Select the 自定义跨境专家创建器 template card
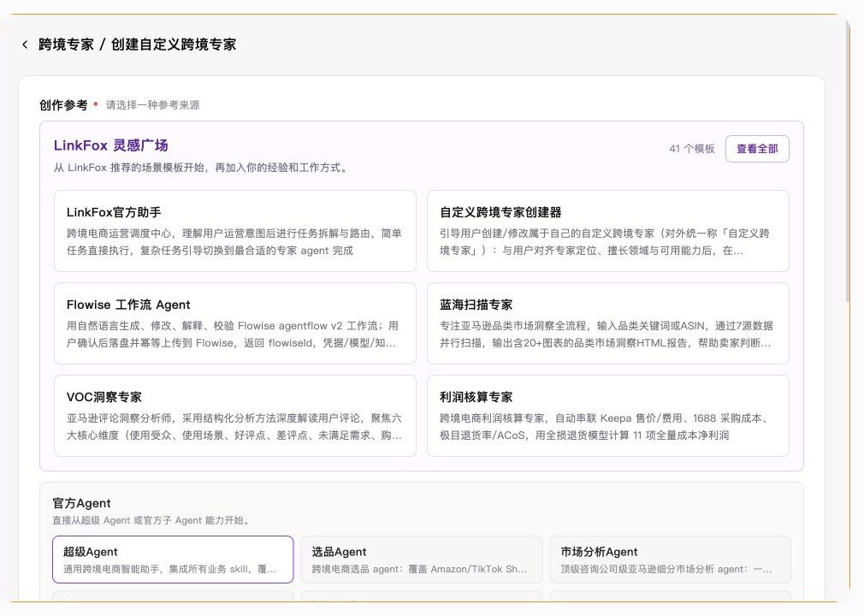This screenshot has width=864, height=616. pos(607,231)
